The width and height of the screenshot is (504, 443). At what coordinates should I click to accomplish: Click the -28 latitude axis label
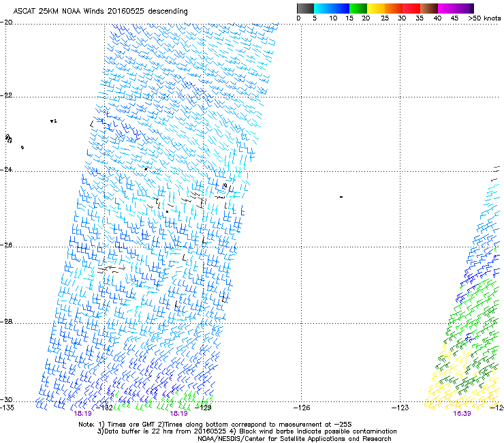point(7,322)
